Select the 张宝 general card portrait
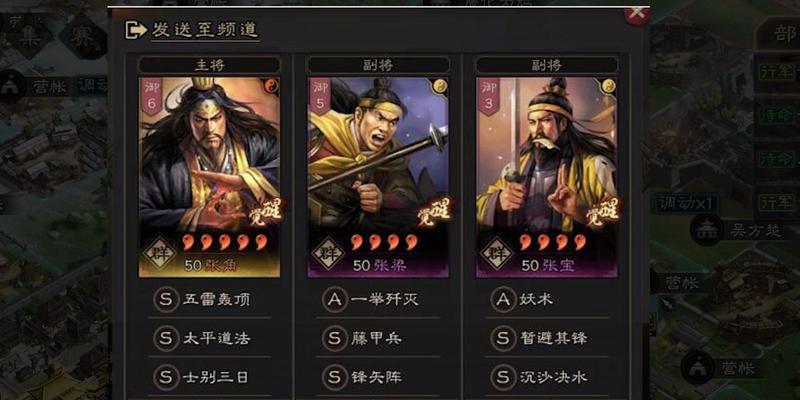The width and height of the screenshot is (800, 400). click(x=546, y=177)
